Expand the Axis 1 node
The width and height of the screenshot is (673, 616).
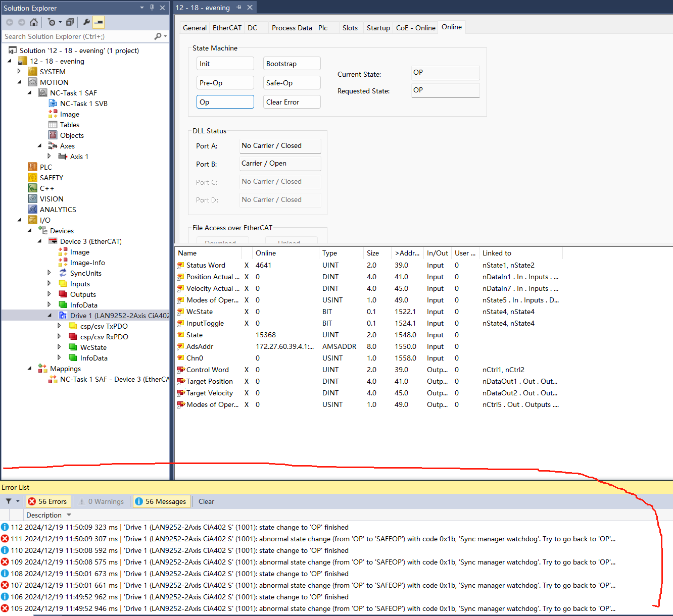pyautogui.click(x=50, y=156)
